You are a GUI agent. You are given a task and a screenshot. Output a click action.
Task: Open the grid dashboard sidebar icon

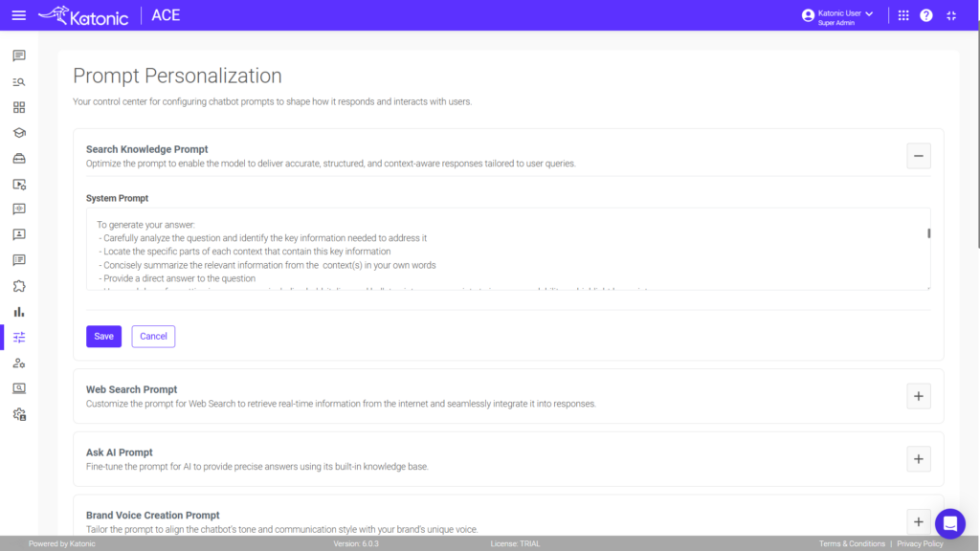tap(19, 107)
